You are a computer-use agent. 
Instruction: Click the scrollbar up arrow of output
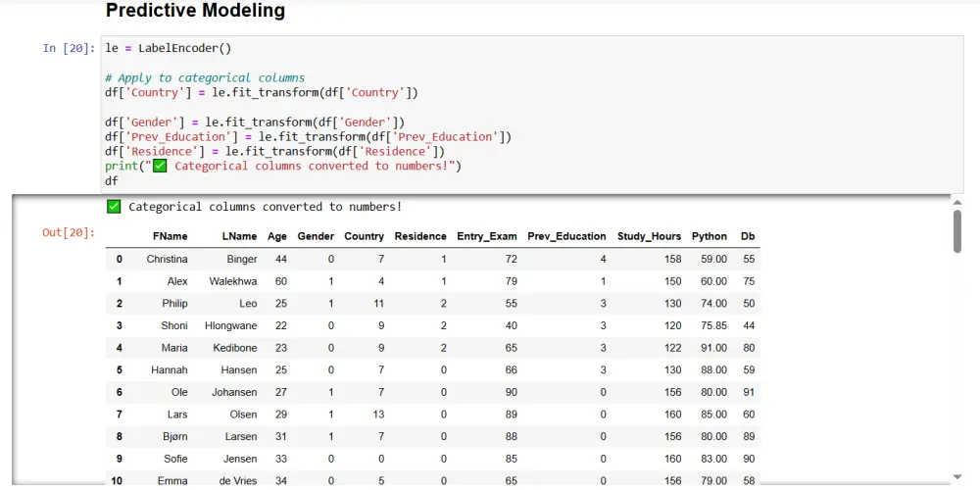(x=957, y=202)
